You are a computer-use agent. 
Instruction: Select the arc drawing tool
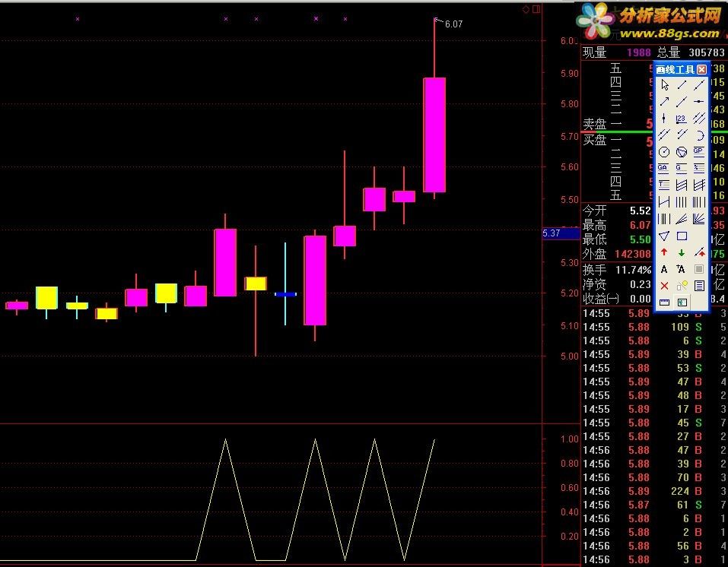699,135
